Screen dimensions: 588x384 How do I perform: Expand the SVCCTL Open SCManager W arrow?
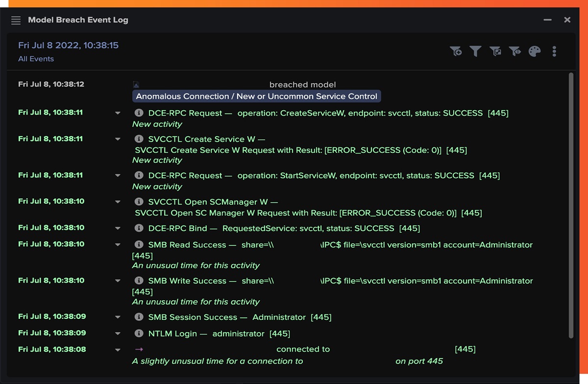coord(118,202)
